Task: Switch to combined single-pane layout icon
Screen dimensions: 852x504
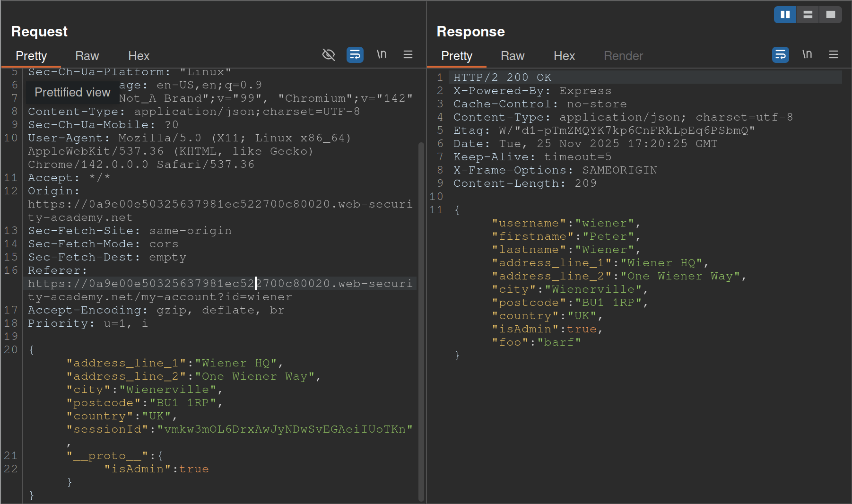Action: [830, 15]
